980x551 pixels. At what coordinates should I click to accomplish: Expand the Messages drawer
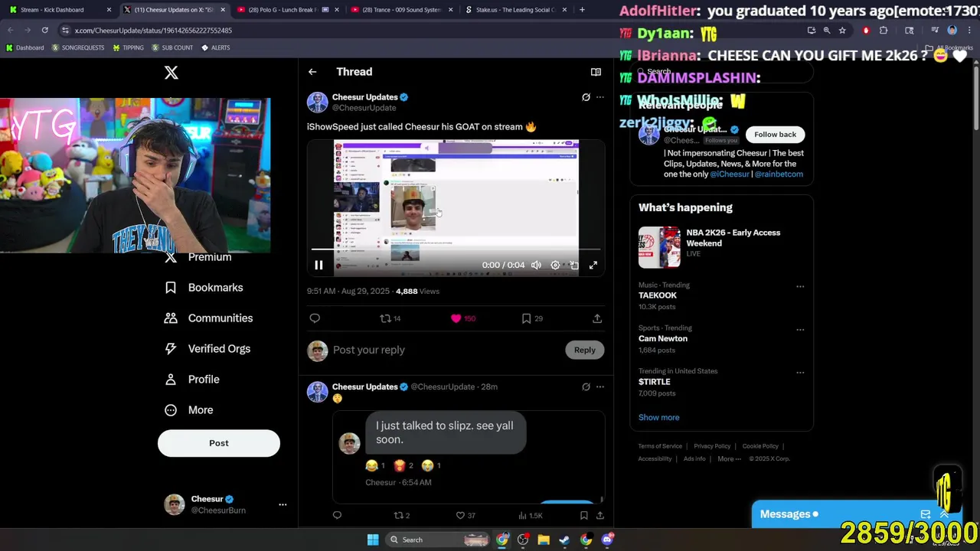(x=944, y=514)
